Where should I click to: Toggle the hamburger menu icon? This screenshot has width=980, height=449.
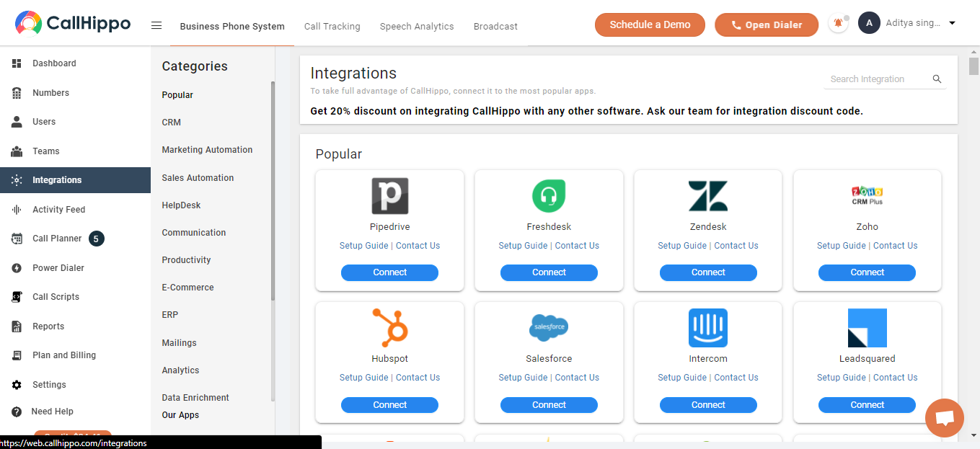click(156, 25)
